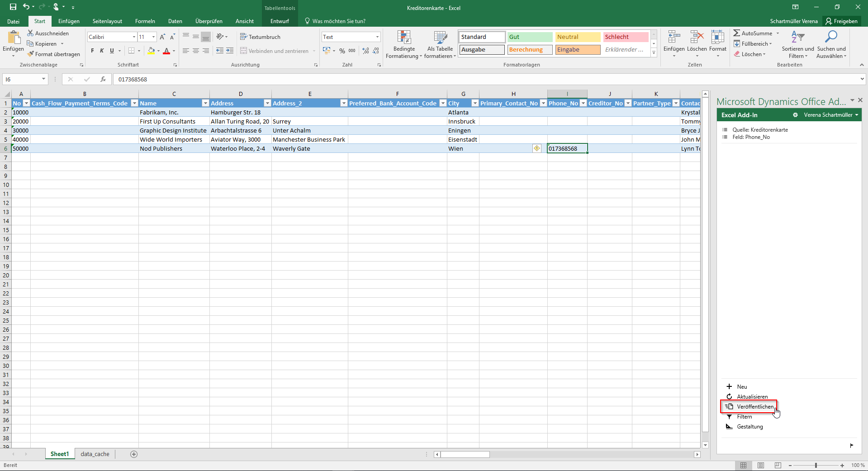Toggle underline formatting

(x=112, y=51)
